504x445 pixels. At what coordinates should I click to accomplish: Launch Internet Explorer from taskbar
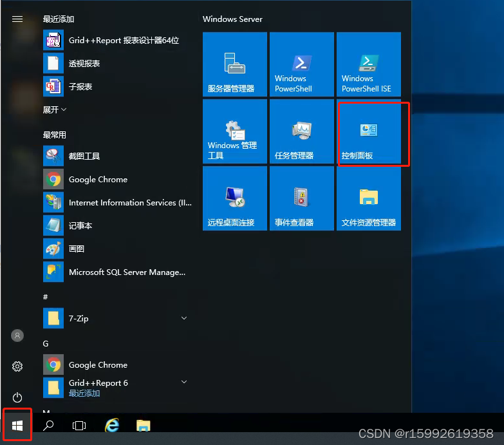[112, 426]
